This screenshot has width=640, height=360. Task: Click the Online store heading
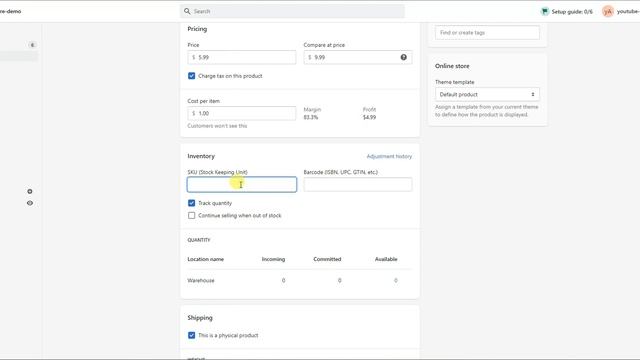point(452,66)
